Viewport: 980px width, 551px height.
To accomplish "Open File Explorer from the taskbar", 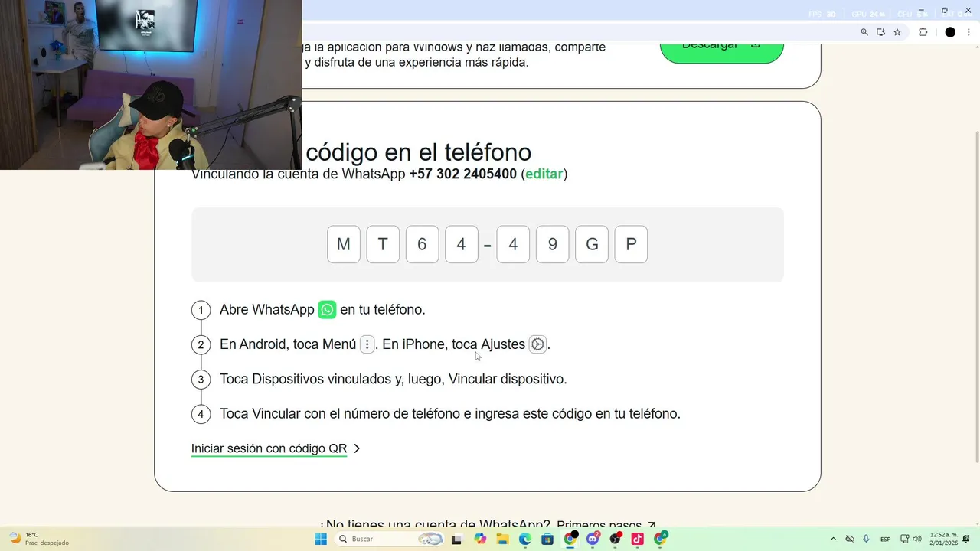I will pyautogui.click(x=502, y=539).
